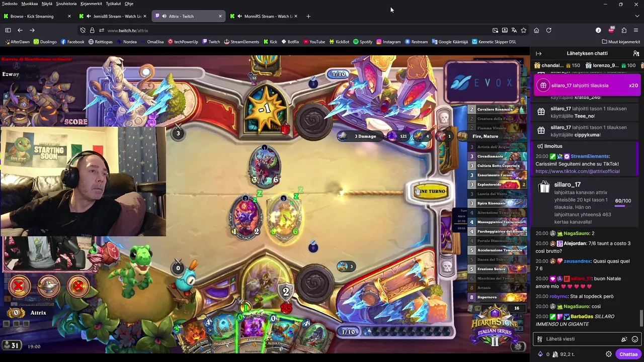Open the Bits cheer icon in chat input
644x362 pixels.
[624, 339]
